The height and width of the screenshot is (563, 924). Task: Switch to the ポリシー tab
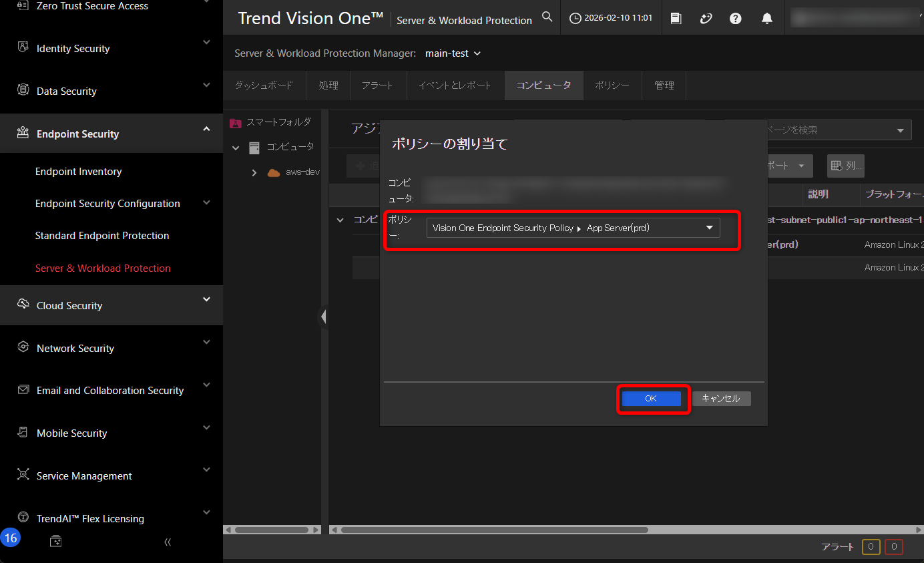coord(612,85)
